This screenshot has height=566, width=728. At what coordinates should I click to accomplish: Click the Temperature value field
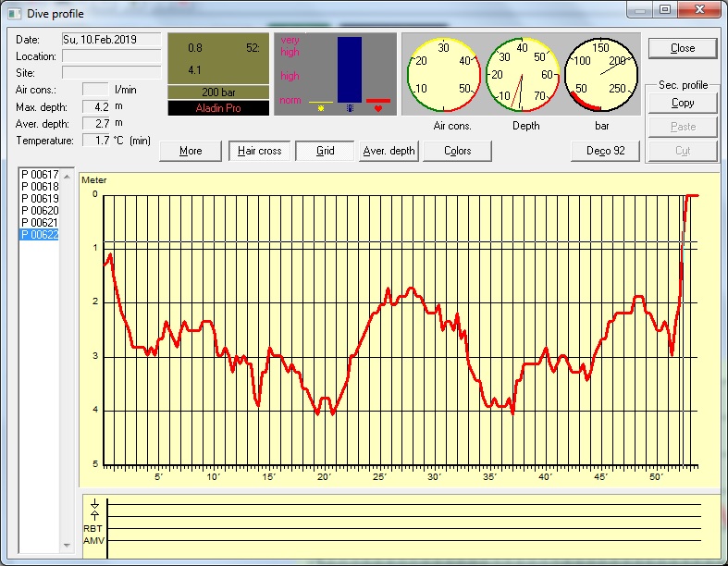click(95, 141)
